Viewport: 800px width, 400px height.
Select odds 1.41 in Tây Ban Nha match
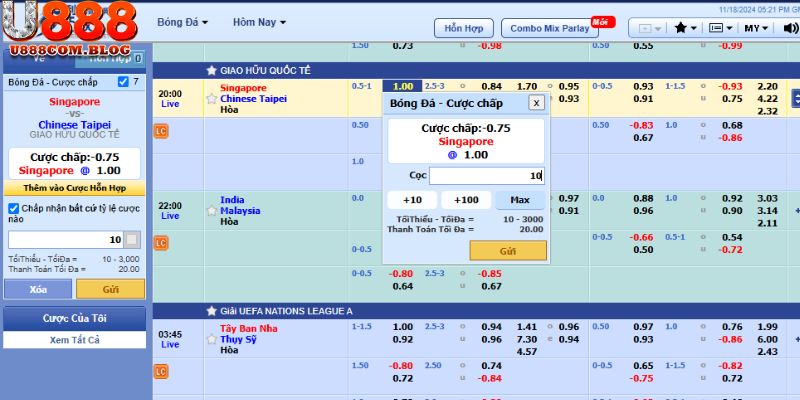(x=527, y=327)
